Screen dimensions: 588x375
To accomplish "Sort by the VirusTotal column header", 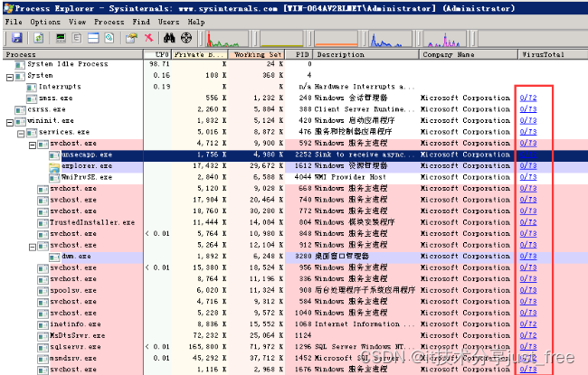I will tap(553, 55).
